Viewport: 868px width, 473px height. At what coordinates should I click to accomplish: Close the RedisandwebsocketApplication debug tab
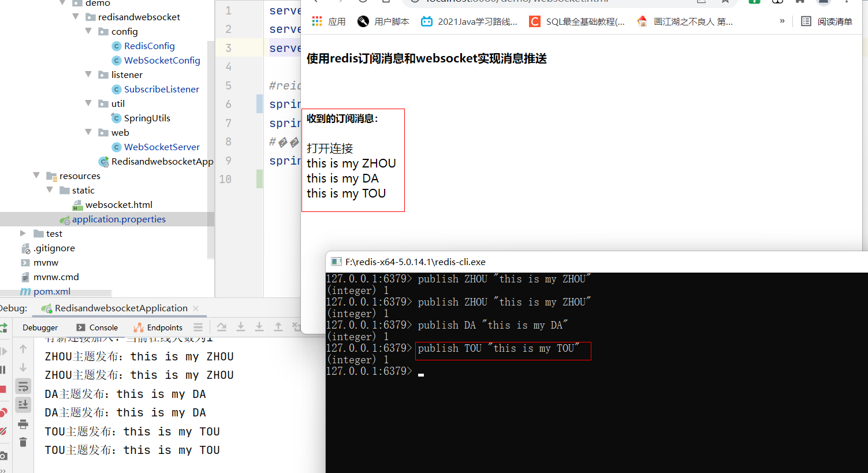196,308
